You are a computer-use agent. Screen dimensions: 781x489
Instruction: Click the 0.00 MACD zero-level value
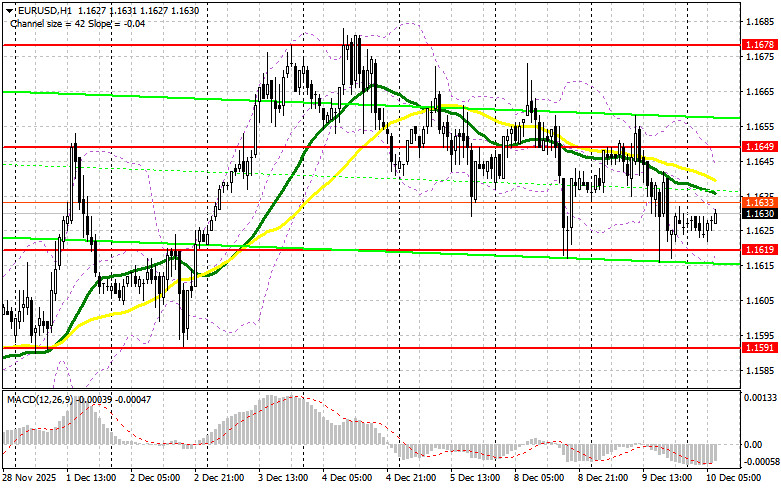[753, 444]
